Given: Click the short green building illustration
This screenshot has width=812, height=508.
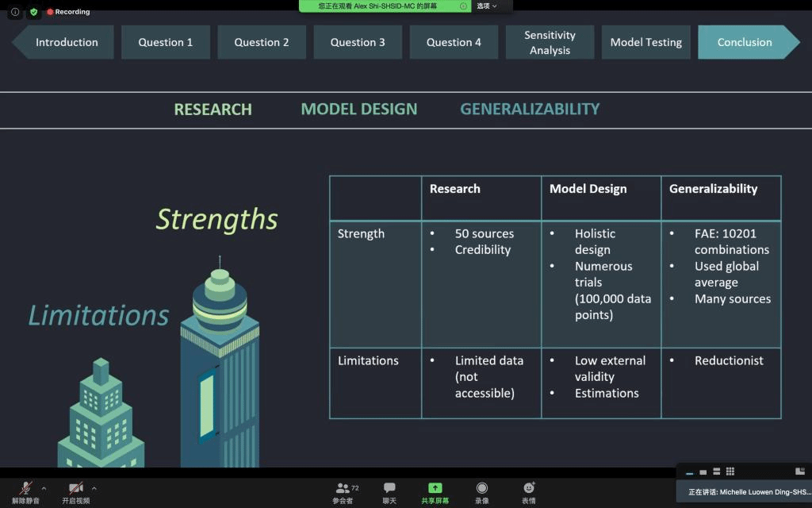Looking at the screenshot, I should (x=101, y=413).
